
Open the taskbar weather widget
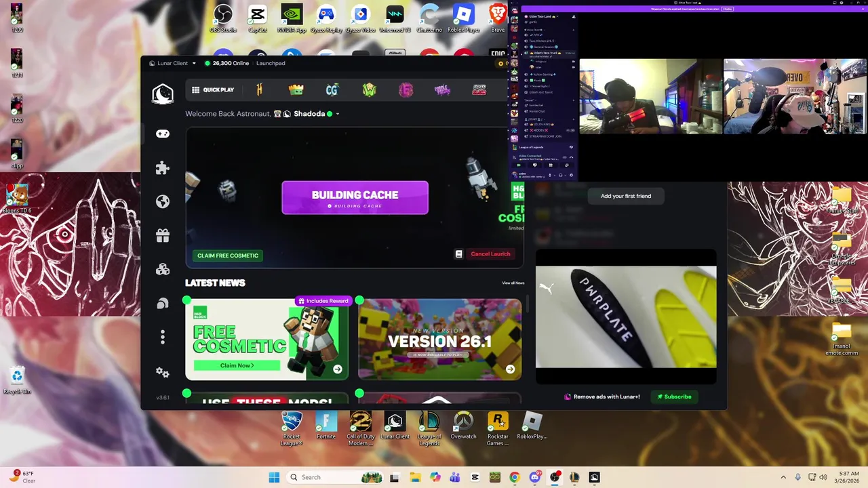[23, 477]
